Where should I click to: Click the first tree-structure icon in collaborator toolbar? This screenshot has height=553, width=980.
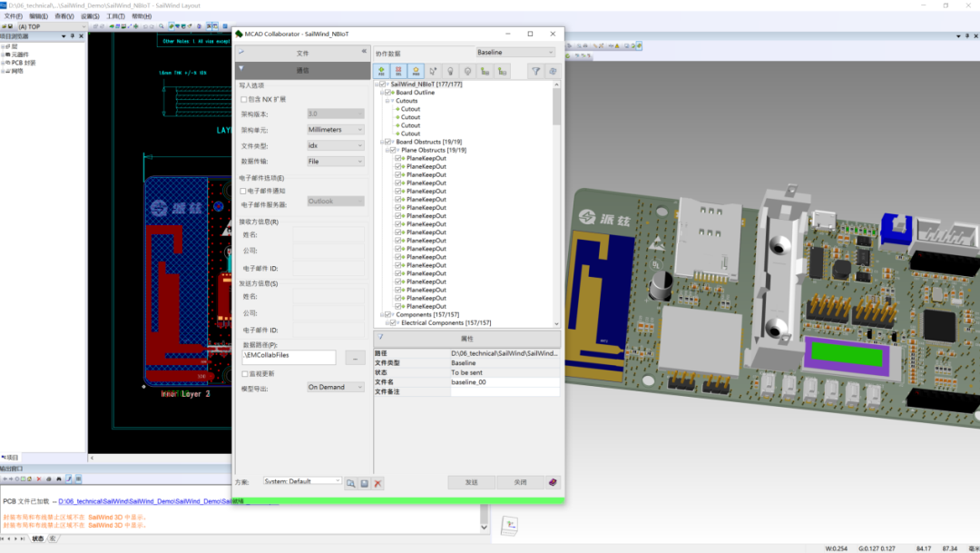tap(485, 72)
